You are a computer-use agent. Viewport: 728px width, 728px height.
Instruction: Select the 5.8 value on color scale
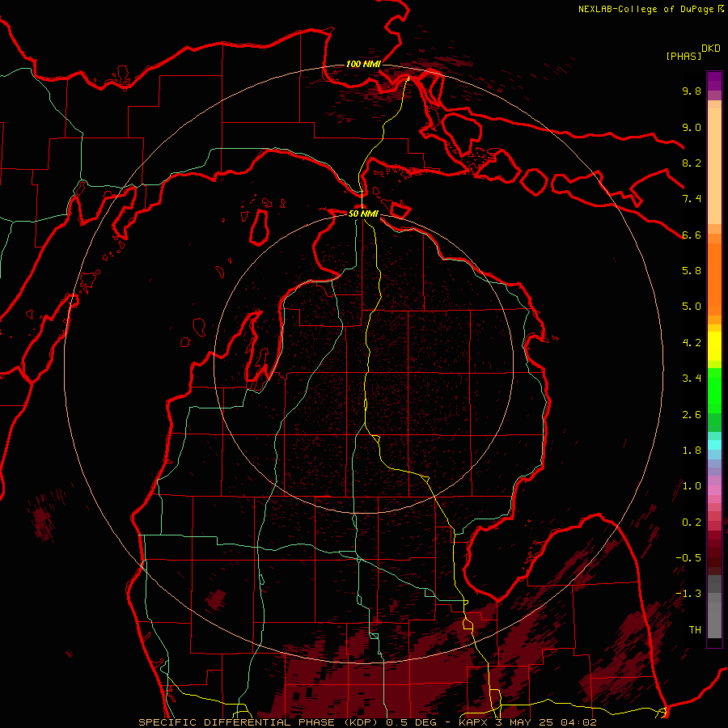692,271
